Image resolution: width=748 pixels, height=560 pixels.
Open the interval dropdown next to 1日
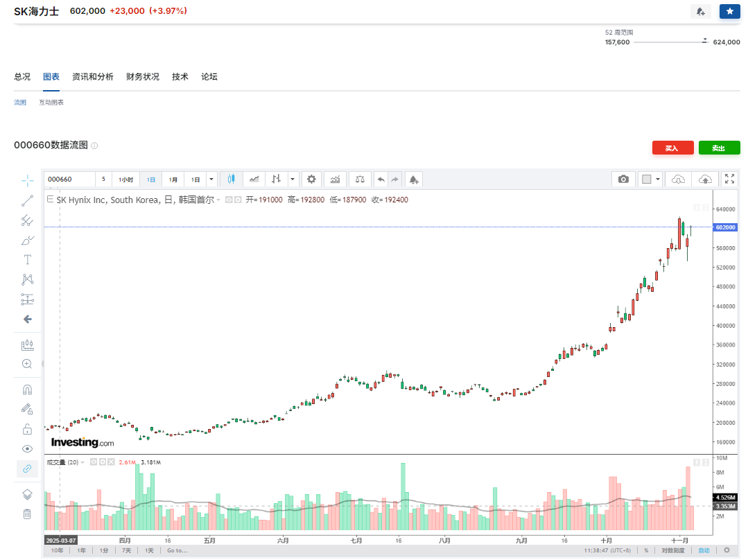point(211,179)
